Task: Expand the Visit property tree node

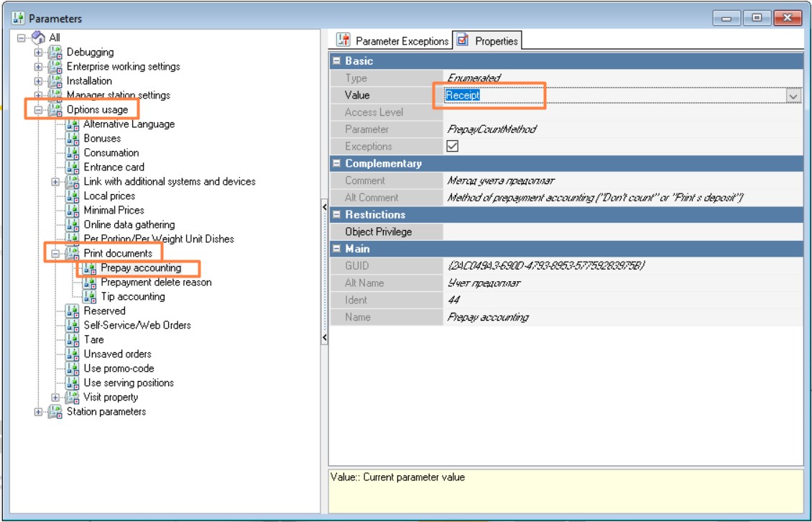Action: (55, 398)
